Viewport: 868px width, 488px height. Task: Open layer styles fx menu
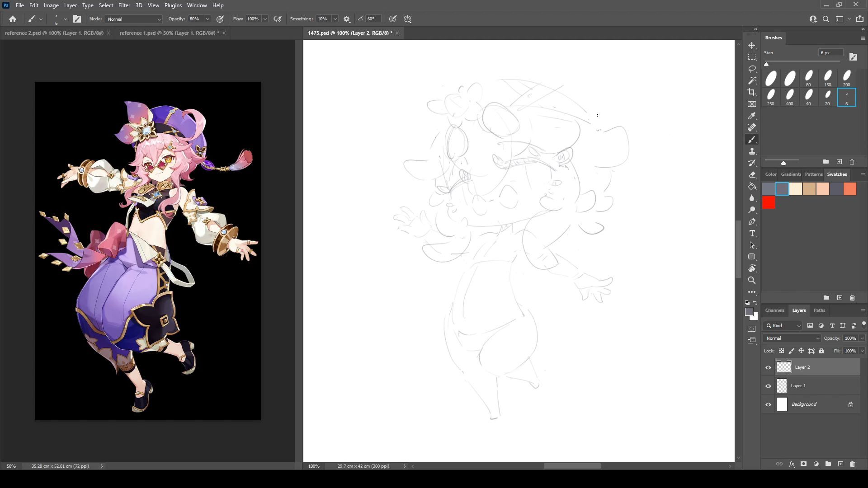pyautogui.click(x=792, y=464)
